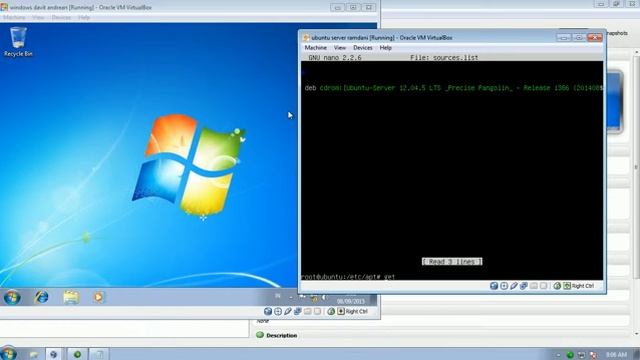Open Machine menu in ubuntu server window
The image size is (640, 360).
pyautogui.click(x=315, y=48)
